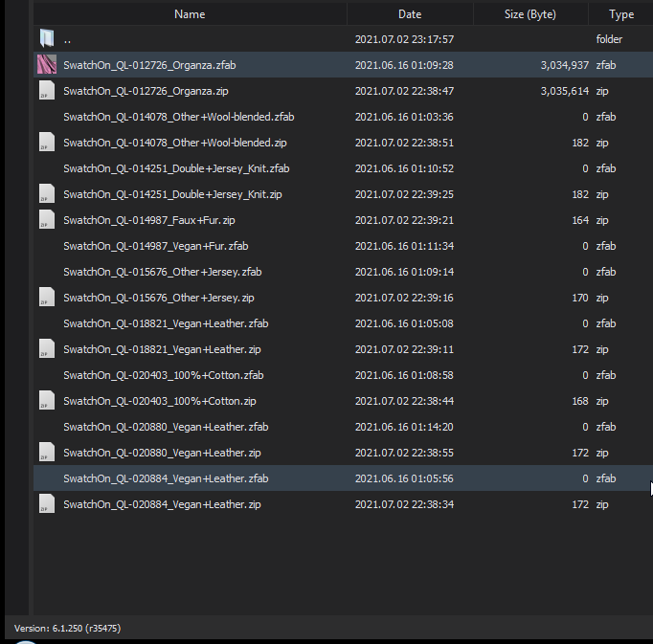Select SwatchOn_QL-020880_Vegan+Leather.zip file name
Screen dimensions: 653x644
162,453
